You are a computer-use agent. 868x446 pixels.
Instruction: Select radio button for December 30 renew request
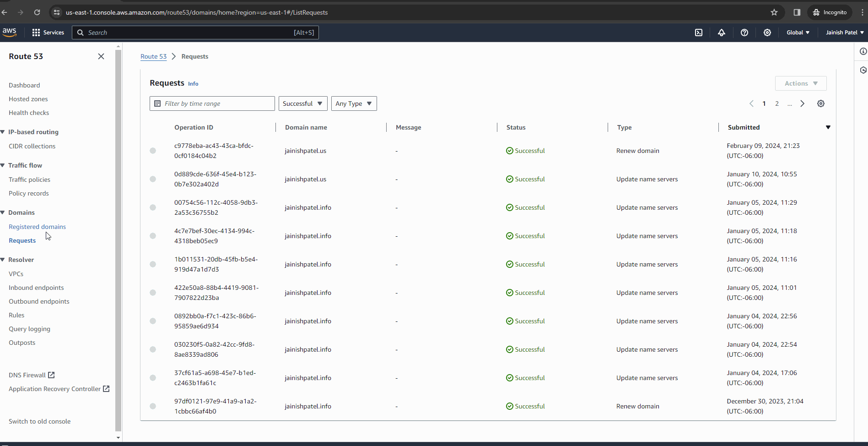[x=153, y=406]
